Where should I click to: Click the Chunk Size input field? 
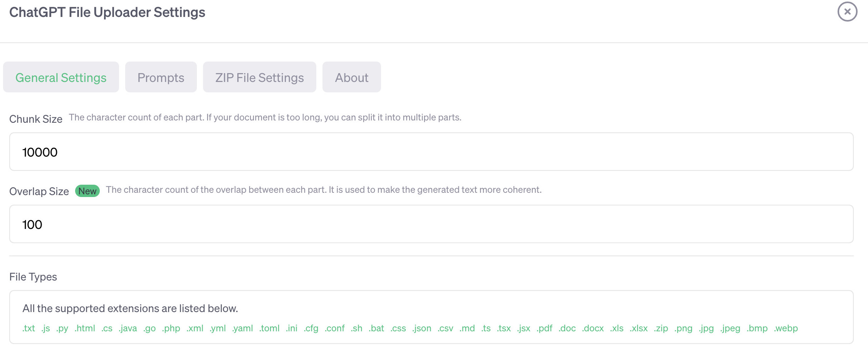431,152
